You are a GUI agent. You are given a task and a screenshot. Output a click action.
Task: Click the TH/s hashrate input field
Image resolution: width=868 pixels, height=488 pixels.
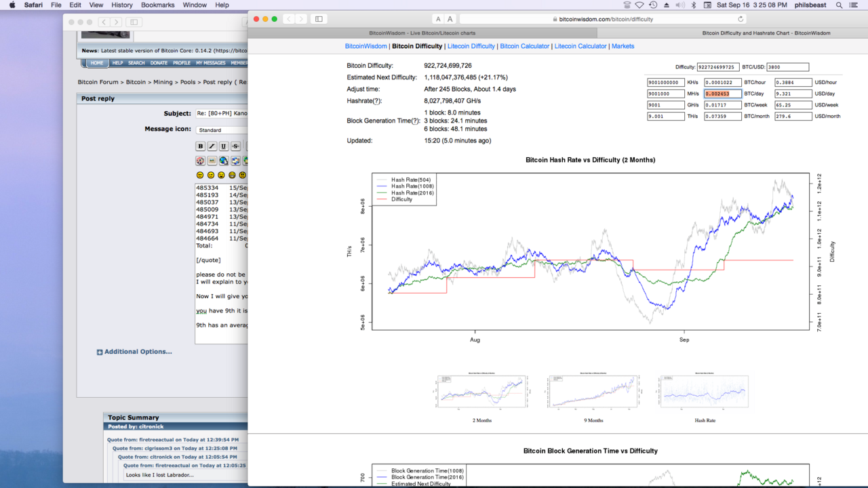(x=665, y=117)
